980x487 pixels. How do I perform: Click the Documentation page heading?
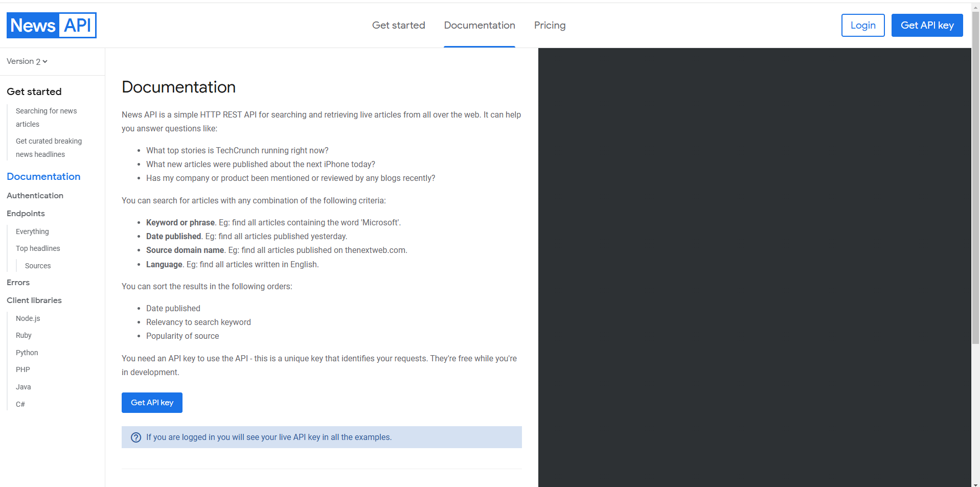pos(178,87)
